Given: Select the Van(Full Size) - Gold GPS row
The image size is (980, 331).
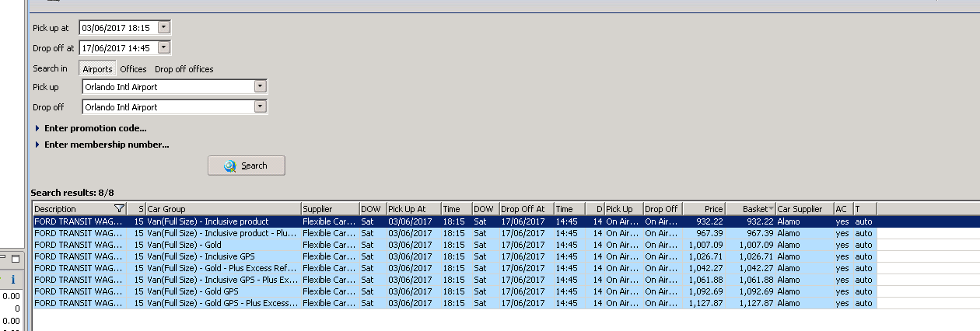Looking at the screenshot, I should coord(454,291).
